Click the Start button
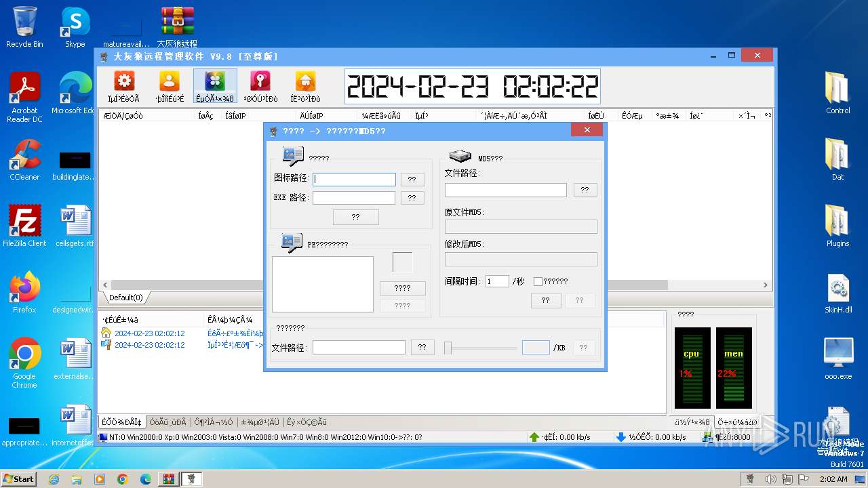Screen dimensions: 868x488 (x=19, y=479)
